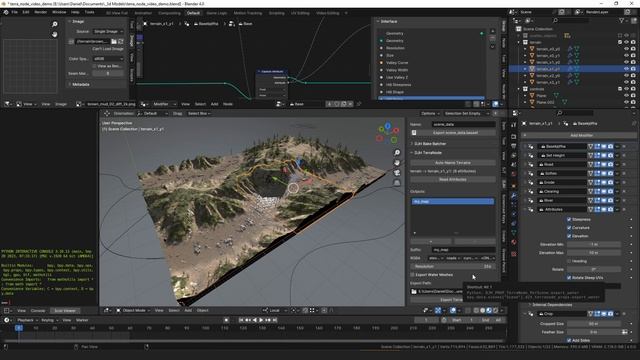Open file browser for the image path
The height and width of the screenshot is (360, 640).
[114, 41]
